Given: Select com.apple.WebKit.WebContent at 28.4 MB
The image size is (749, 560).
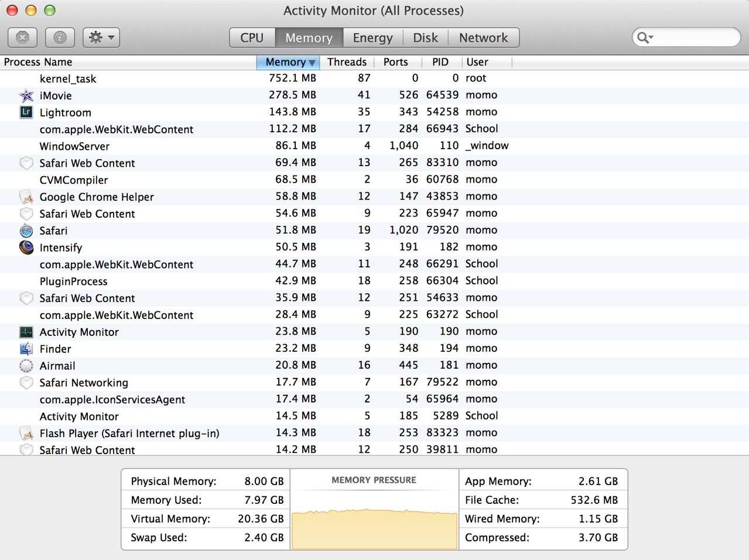Looking at the screenshot, I should pos(374,315).
